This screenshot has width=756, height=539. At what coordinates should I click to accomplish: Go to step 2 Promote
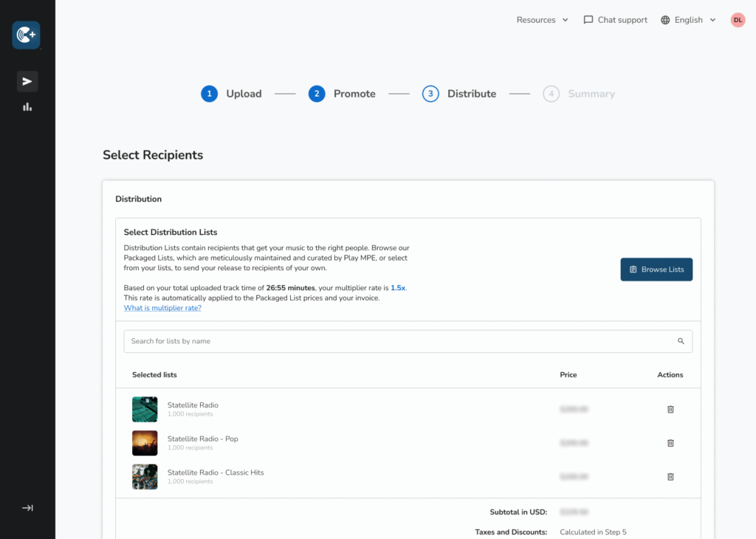pos(342,94)
